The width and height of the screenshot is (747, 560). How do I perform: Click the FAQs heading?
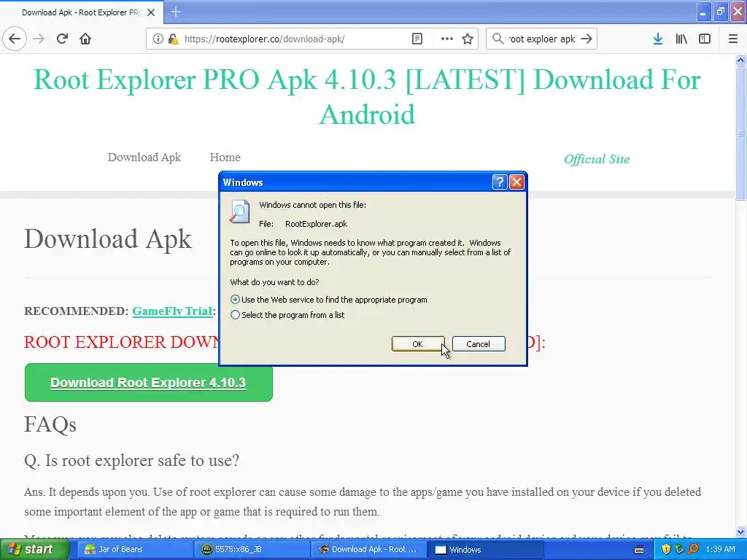(50, 424)
